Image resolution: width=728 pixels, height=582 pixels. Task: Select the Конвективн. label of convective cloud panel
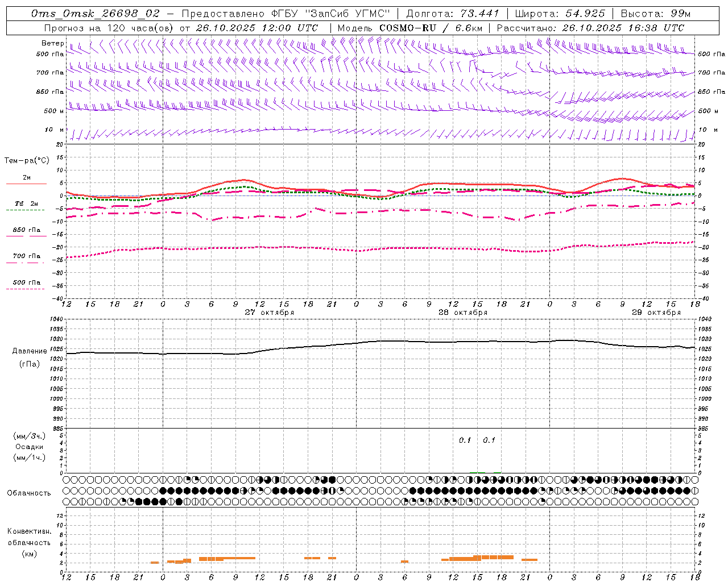30,531
